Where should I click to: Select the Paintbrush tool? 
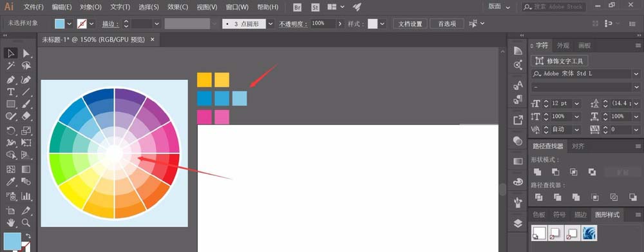click(26, 104)
